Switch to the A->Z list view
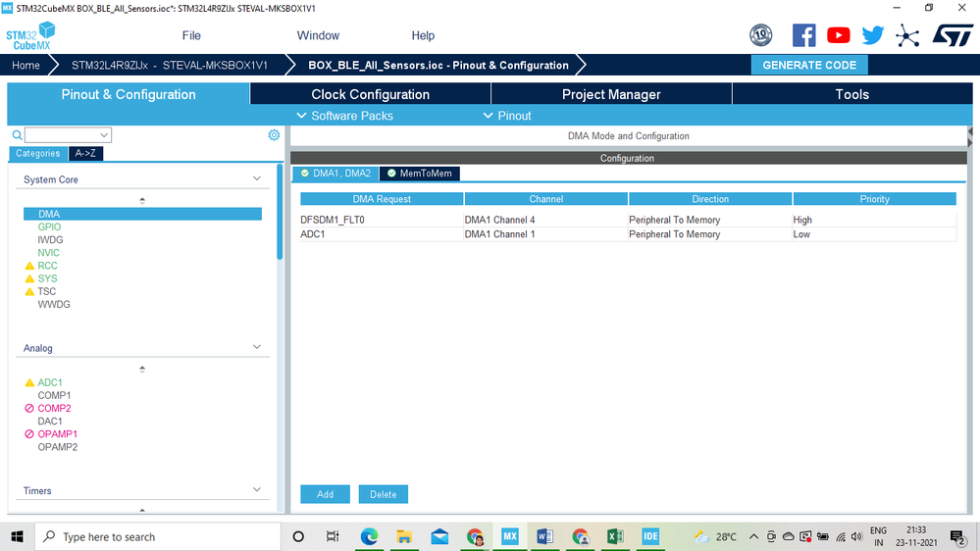Viewport: 980px width, 551px height. point(85,153)
